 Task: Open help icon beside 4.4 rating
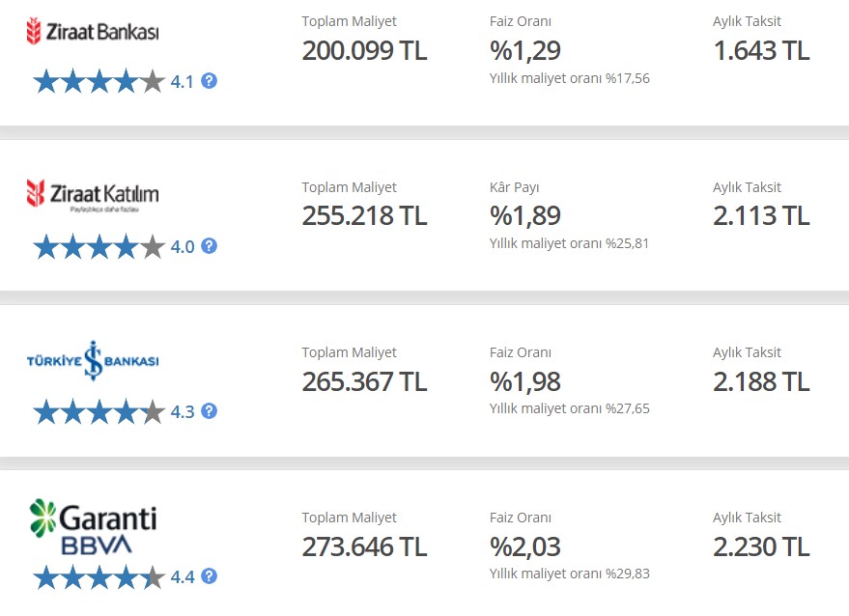click(x=209, y=576)
